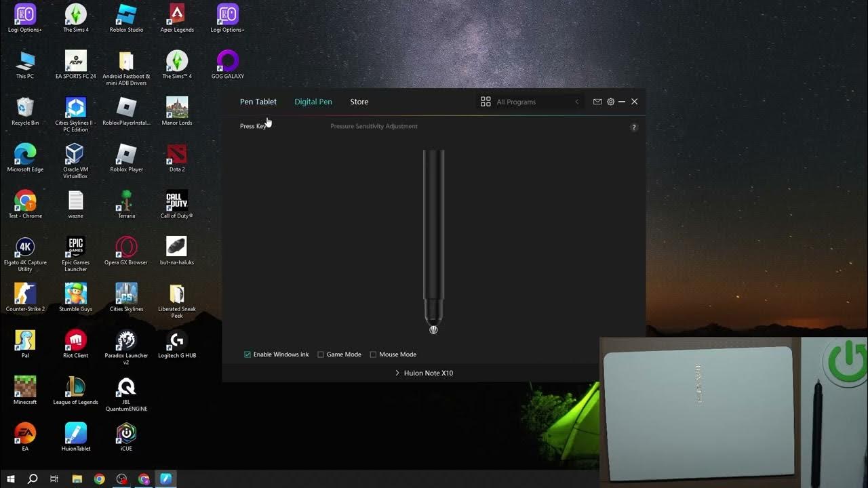Open HuionTablet desktop shortcut
Image resolution: width=868 pixels, height=488 pixels.
tap(76, 437)
